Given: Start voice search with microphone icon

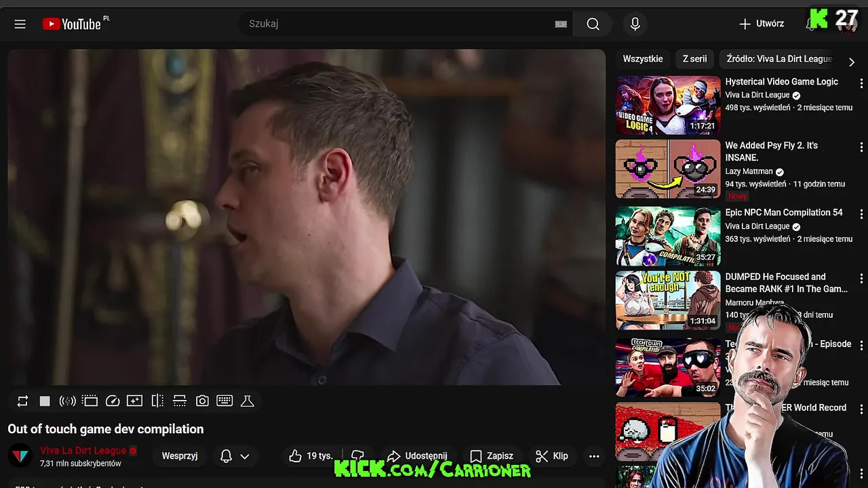Looking at the screenshot, I should [635, 24].
